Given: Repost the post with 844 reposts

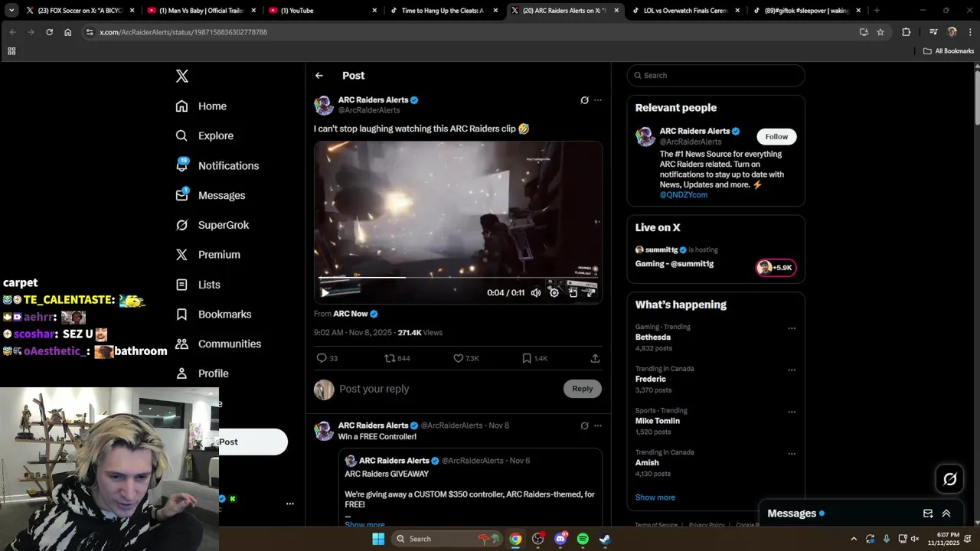Looking at the screenshot, I should [397, 358].
